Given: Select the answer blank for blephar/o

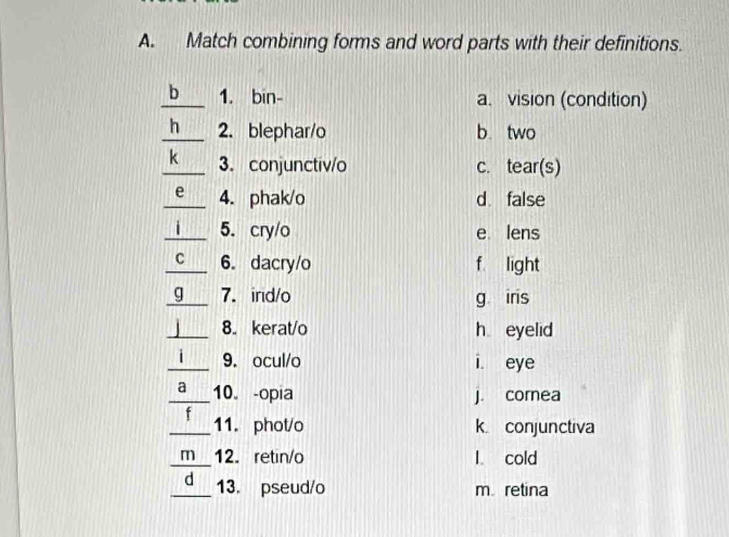Looking at the screenshot, I should tap(182, 129).
